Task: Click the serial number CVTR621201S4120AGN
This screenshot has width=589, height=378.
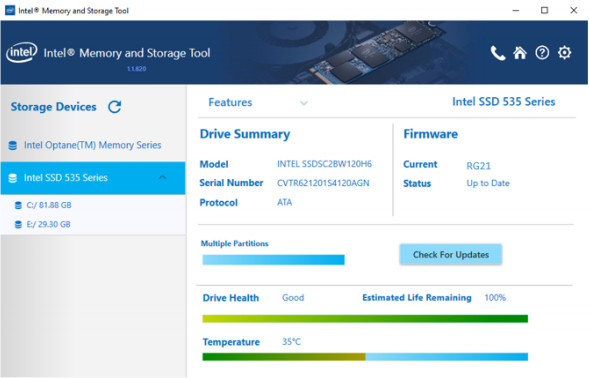Action: pos(323,183)
